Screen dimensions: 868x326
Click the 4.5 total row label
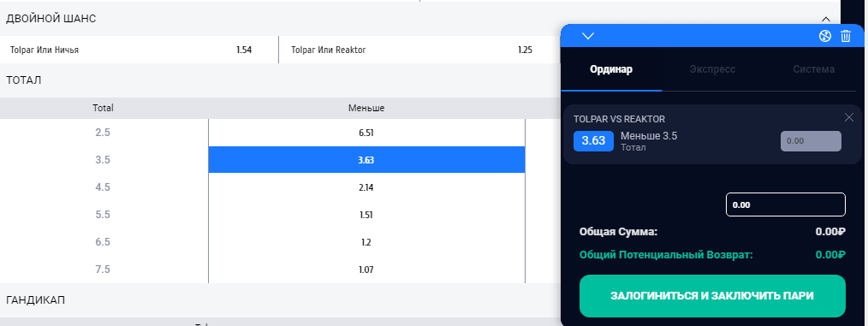coord(103,187)
